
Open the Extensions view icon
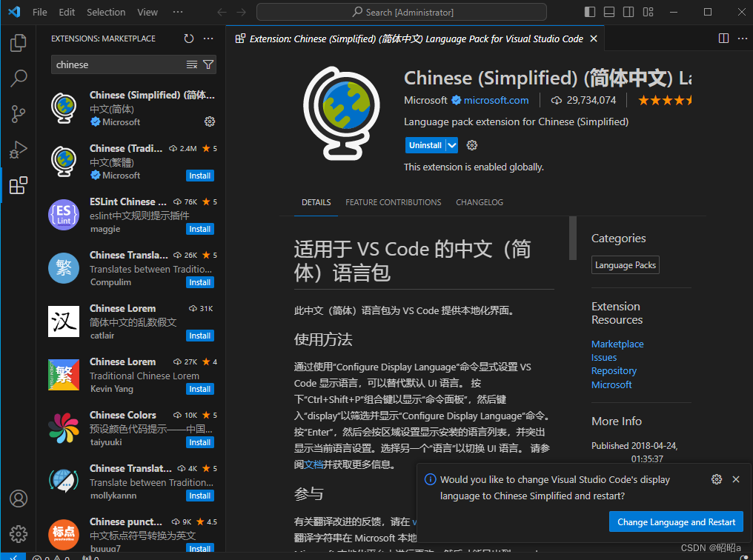pos(19,185)
